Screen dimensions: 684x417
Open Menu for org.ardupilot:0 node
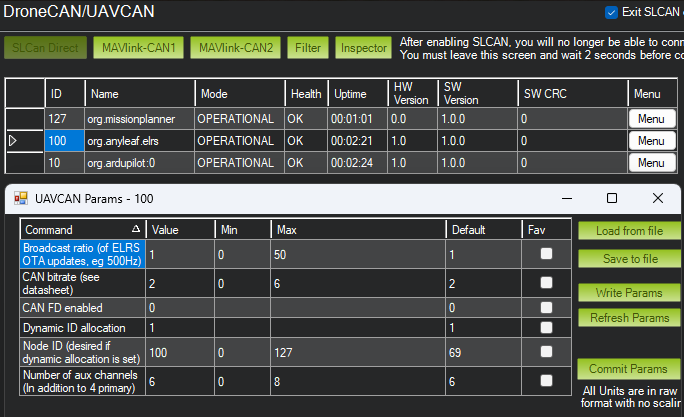[x=652, y=163]
